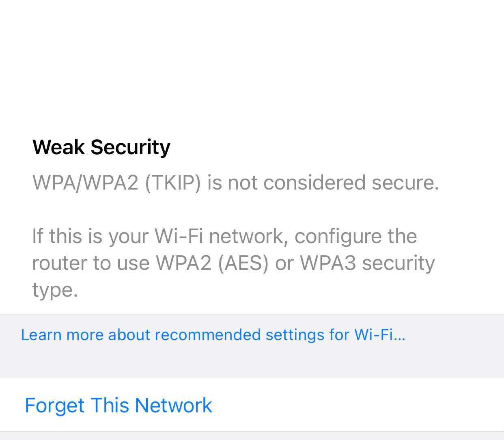The width and height of the screenshot is (504, 440).
Task: Click the word 'type.' ending the description
Action: pyautogui.click(x=55, y=290)
